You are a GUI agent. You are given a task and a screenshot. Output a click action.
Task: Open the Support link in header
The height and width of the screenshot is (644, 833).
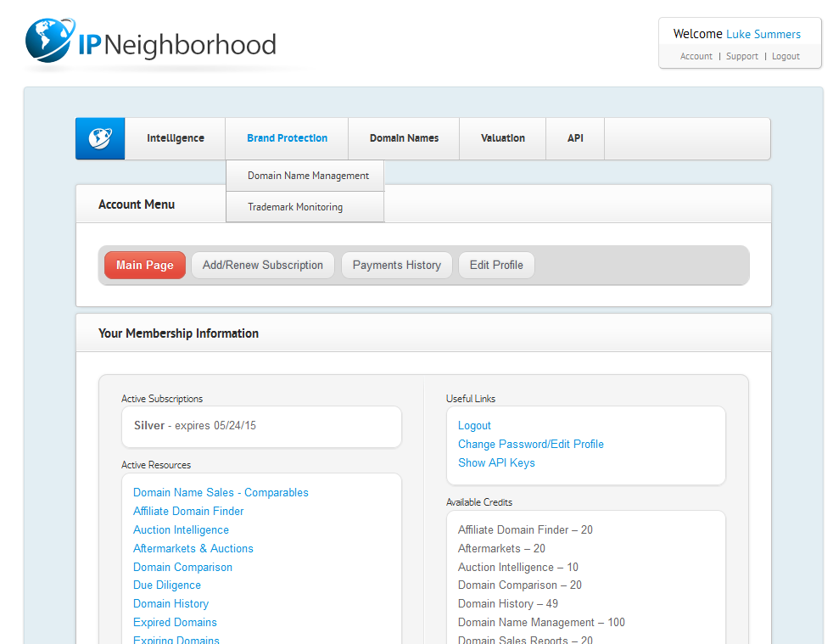point(742,56)
